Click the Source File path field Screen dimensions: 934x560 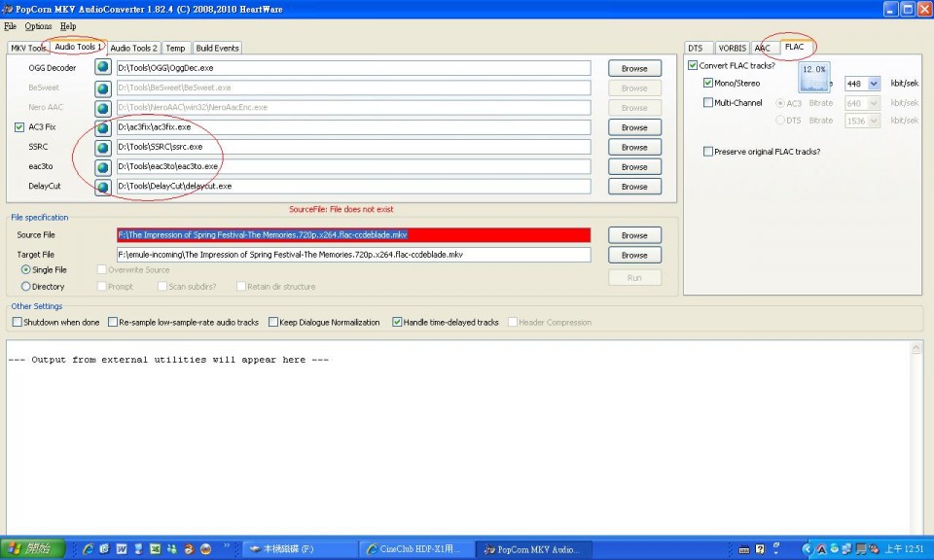[x=354, y=235]
